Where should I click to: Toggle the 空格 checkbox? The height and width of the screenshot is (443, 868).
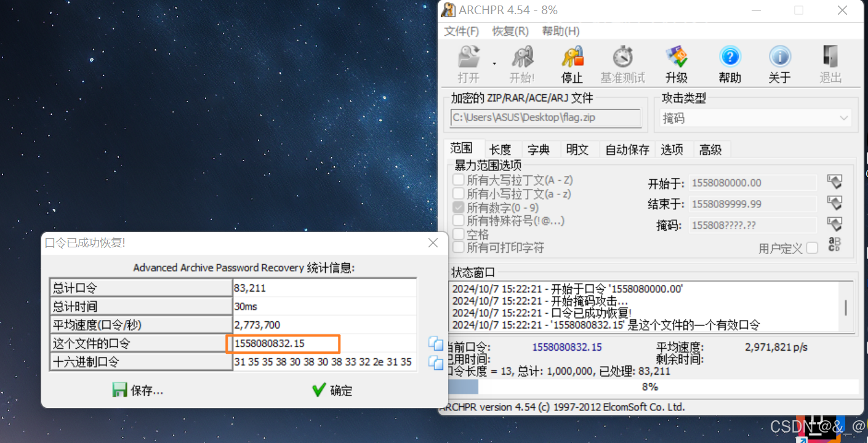point(458,234)
